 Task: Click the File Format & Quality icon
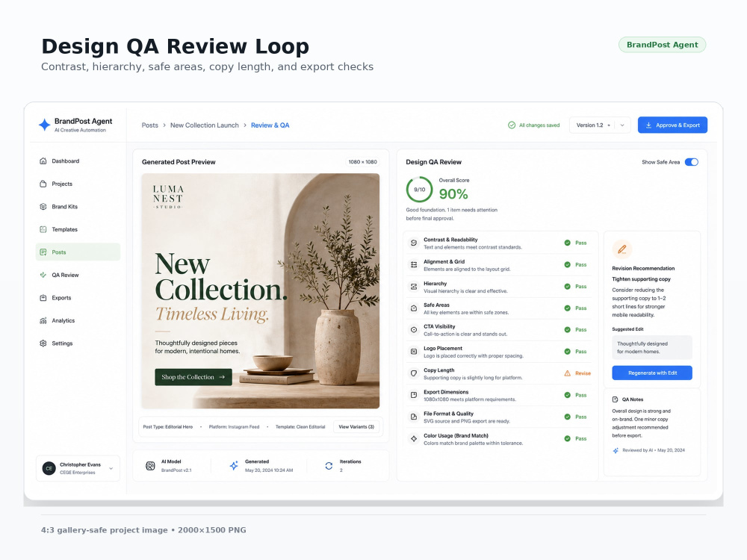pos(414,417)
